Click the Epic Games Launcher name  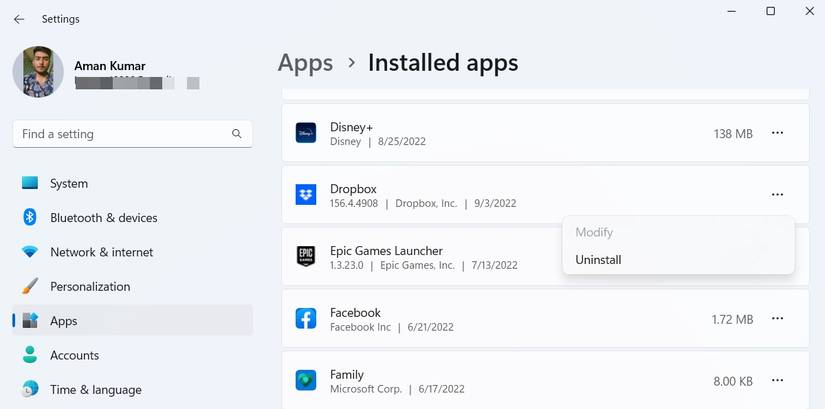click(x=386, y=251)
